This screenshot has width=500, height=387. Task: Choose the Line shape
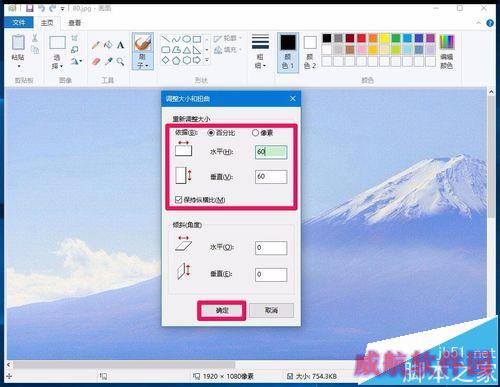(166, 40)
